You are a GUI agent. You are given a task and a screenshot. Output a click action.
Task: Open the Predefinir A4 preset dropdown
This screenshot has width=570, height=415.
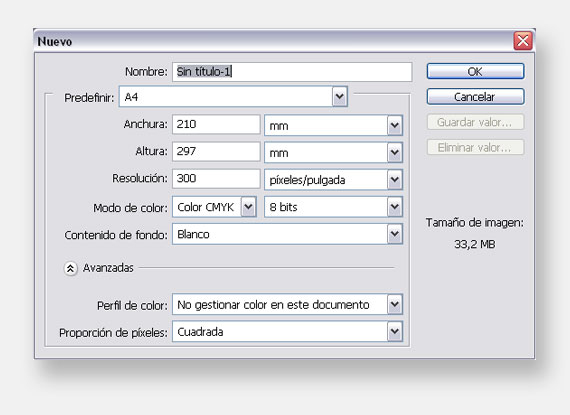coord(233,97)
